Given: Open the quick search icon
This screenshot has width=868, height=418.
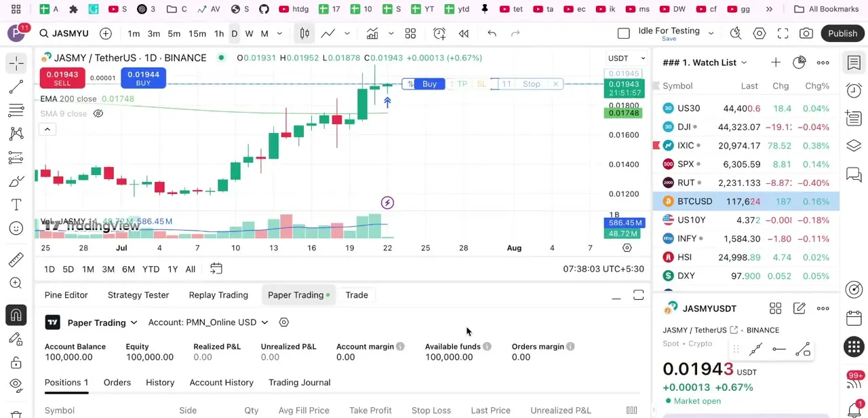Looking at the screenshot, I should pyautogui.click(x=736, y=33).
